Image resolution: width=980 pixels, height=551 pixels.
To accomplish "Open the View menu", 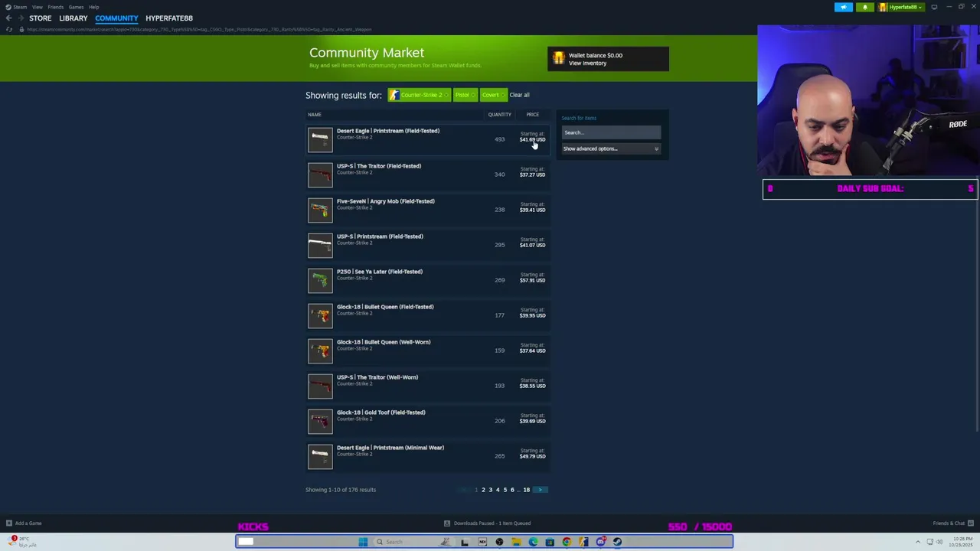I will click(x=37, y=7).
